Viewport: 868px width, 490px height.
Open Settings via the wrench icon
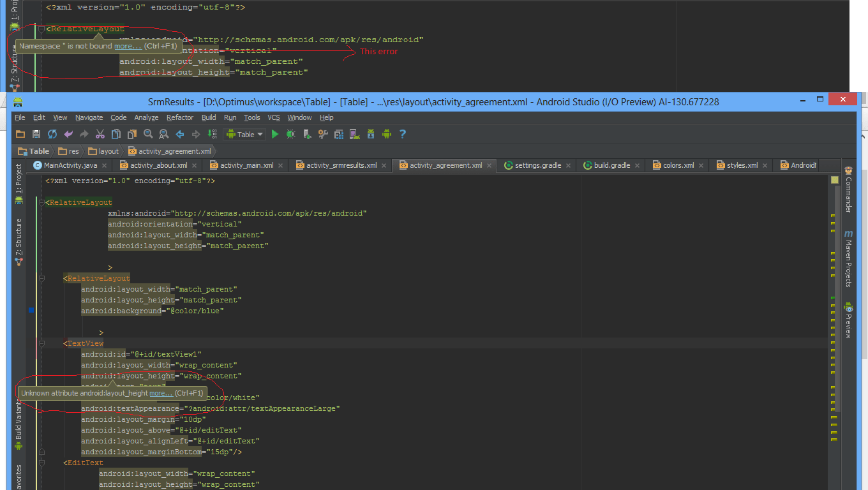coord(322,134)
